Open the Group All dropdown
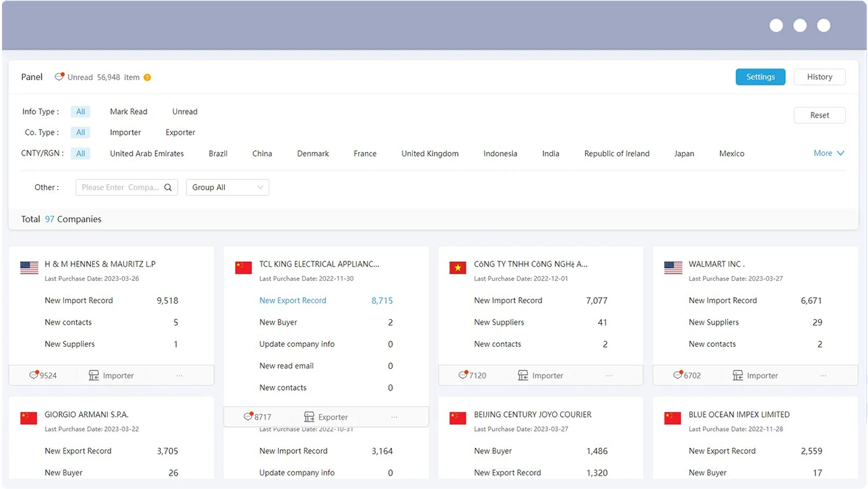Image resolution: width=868 pixels, height=489 pixels. click(x=228, y=187)
